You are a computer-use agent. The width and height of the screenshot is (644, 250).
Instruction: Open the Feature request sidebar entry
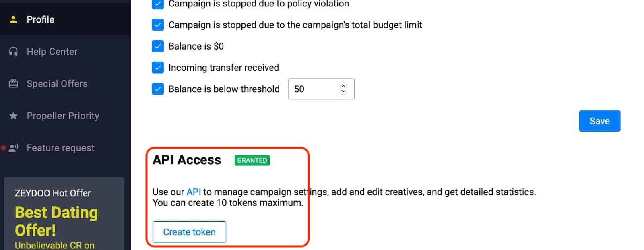pyautogui.click(x=60, y=147)
